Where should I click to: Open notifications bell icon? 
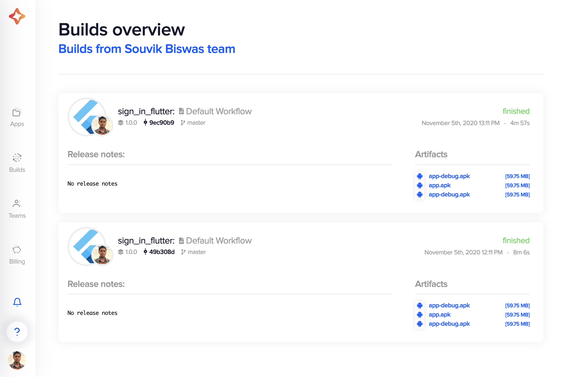pos(17,302)
